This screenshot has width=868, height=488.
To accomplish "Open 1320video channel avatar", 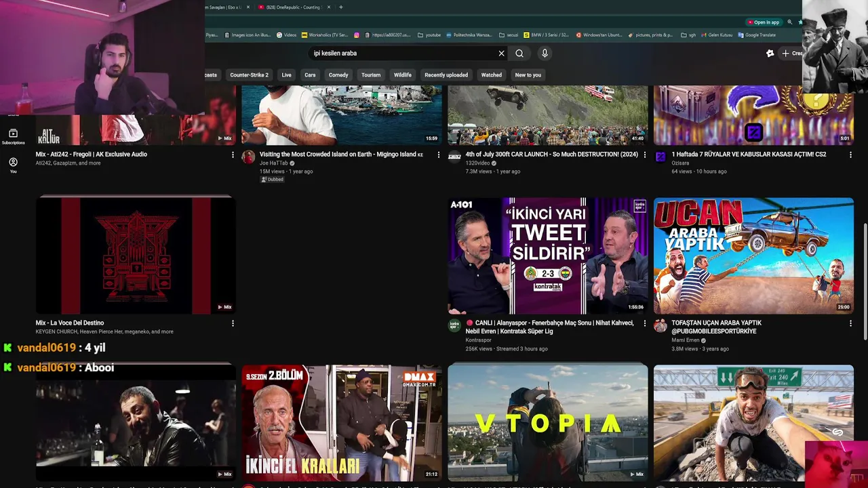I will coord(454,157).
